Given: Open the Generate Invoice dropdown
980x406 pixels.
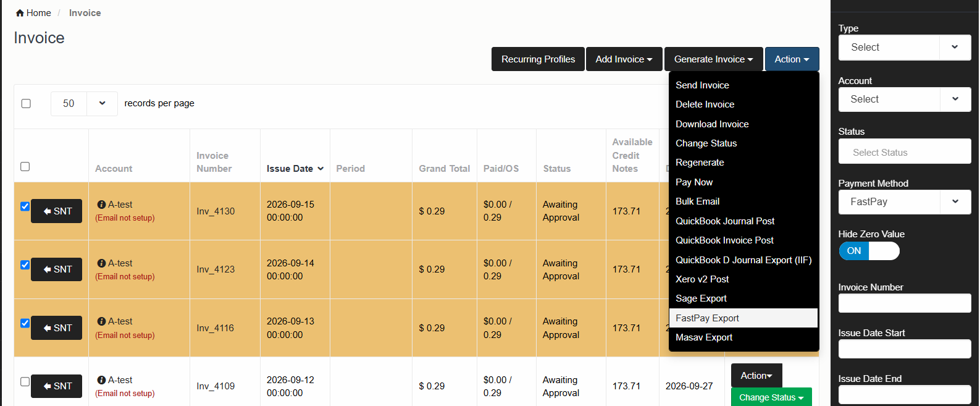Looking at the screenshot, I should [713, 59].
